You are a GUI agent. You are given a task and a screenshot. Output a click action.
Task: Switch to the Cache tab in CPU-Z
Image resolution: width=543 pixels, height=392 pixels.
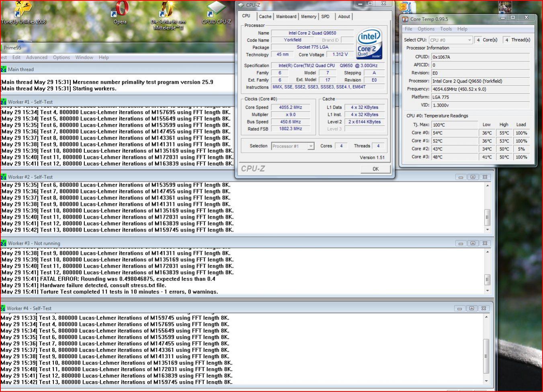(265, 16)
